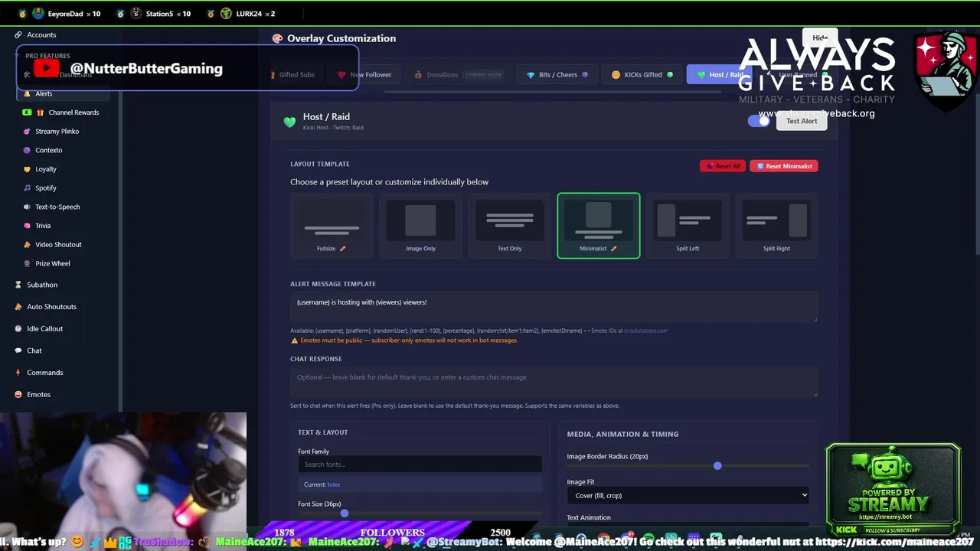Toggle the Host / Raid alert switch
This screenshot has height=551, width=980.
click(x=759, y=121)
